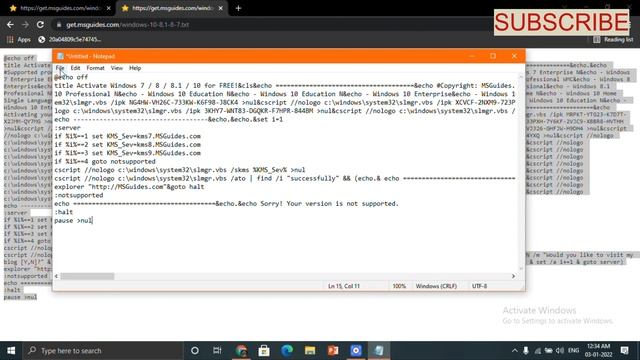This screenshot has width=640, height=360.
Task: Maximize the Notepad window
Action: coord(493,56)
